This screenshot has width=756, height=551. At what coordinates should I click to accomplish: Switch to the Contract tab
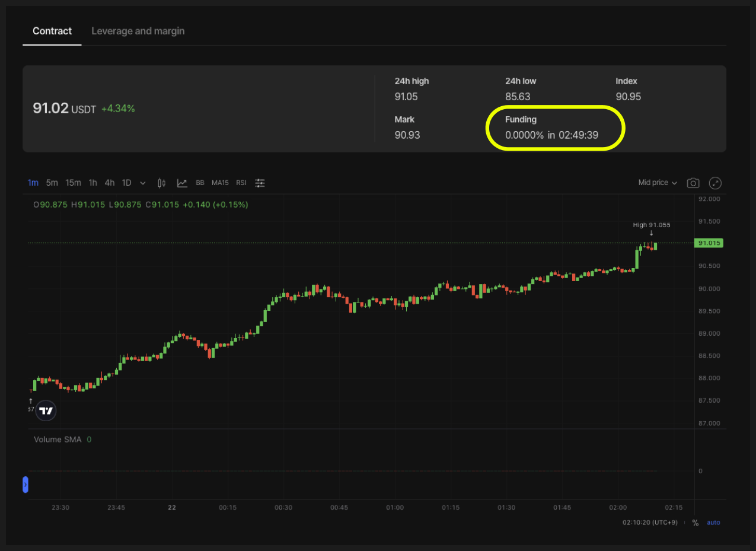pyautogui.click(x=52, y=31)
